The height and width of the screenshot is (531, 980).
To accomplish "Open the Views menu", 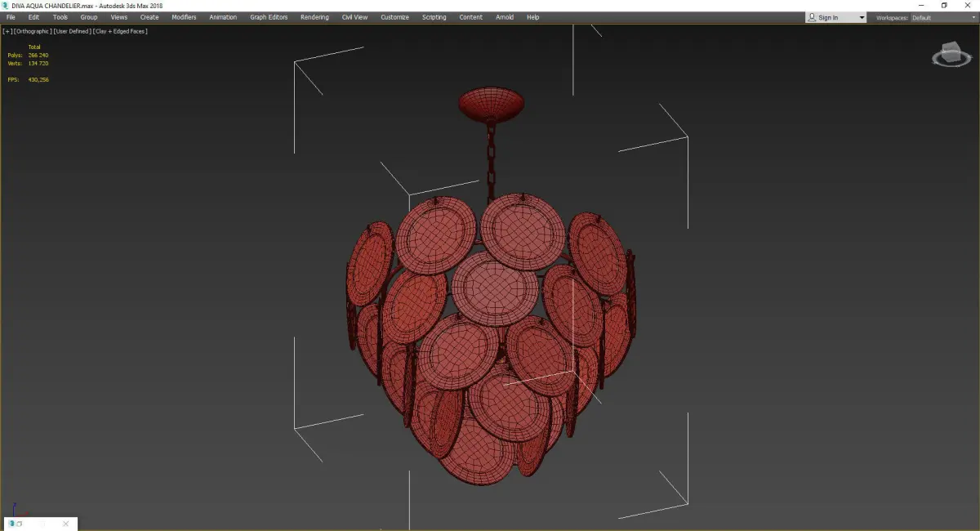I will click(x=119, y=17).
